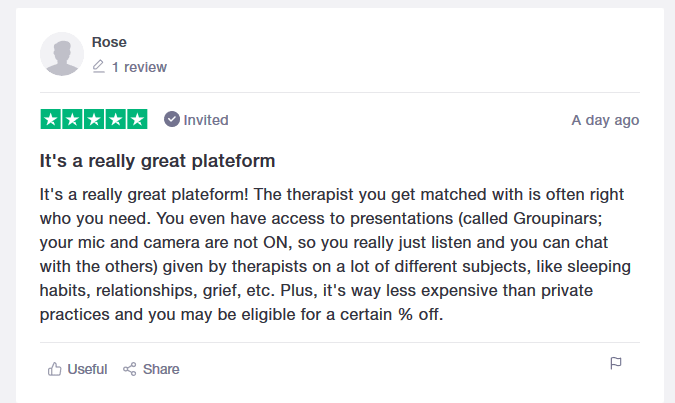This screenshot has height=403, width=675.
Task: Mark the review as Useful
Action: click(87, 369)
